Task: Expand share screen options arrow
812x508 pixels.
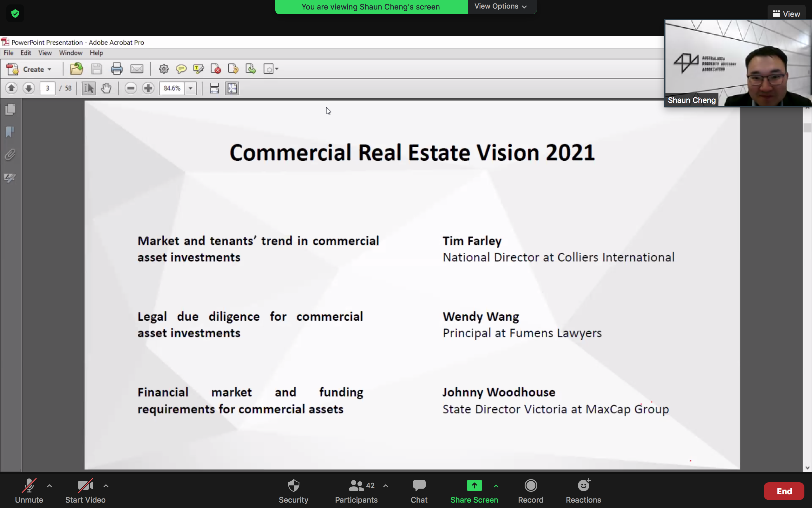Action: (496, 485)
